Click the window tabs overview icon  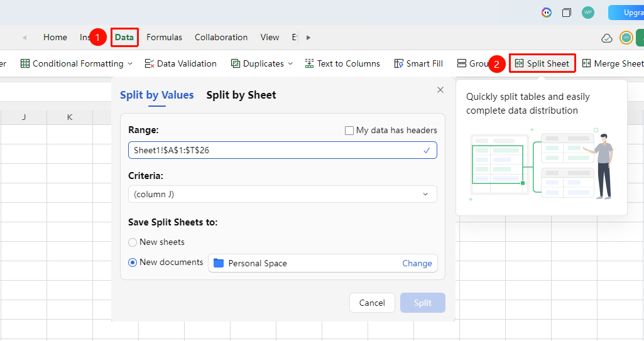point(566,13)
